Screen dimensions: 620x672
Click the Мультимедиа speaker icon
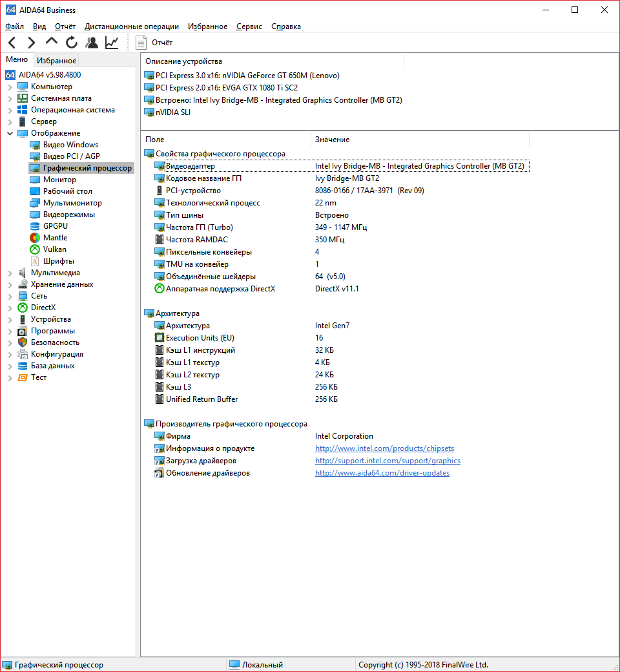[23, 273]
